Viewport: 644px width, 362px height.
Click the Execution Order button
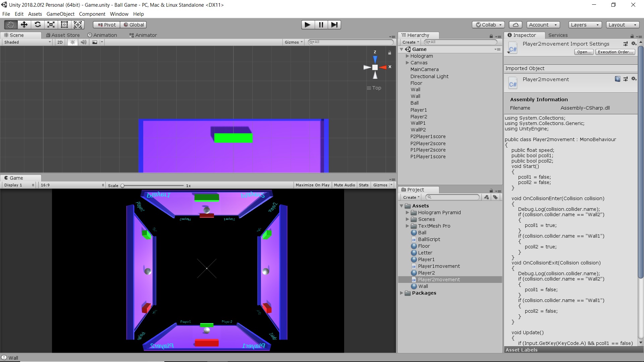click(x=615, y=52)
